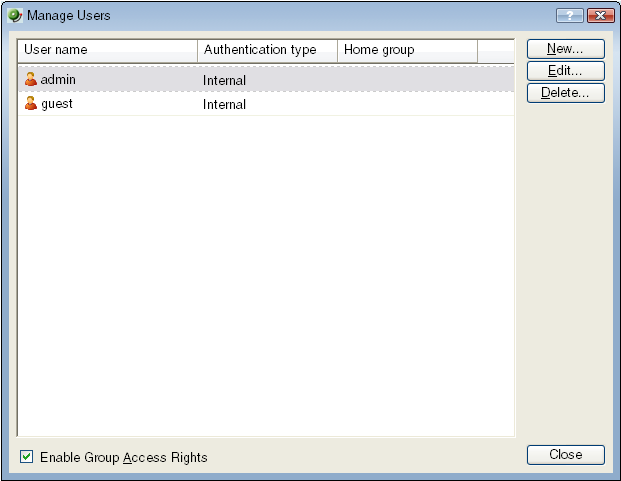This screenshot has height=481, width=621.
Task: Create a new user with New button
Action: (566, 49)
